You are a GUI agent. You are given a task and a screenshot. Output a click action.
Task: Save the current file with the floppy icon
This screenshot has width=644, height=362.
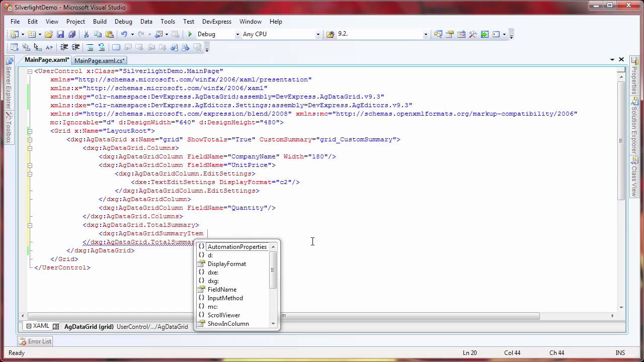point(60,34)
